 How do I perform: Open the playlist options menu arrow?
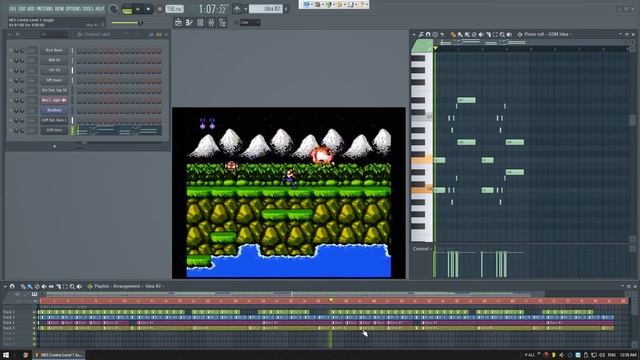[5, 287]
